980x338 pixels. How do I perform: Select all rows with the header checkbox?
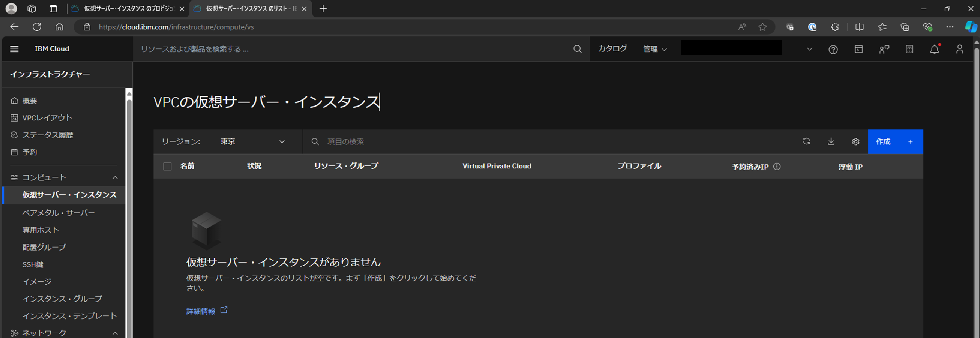click(167, 166)
